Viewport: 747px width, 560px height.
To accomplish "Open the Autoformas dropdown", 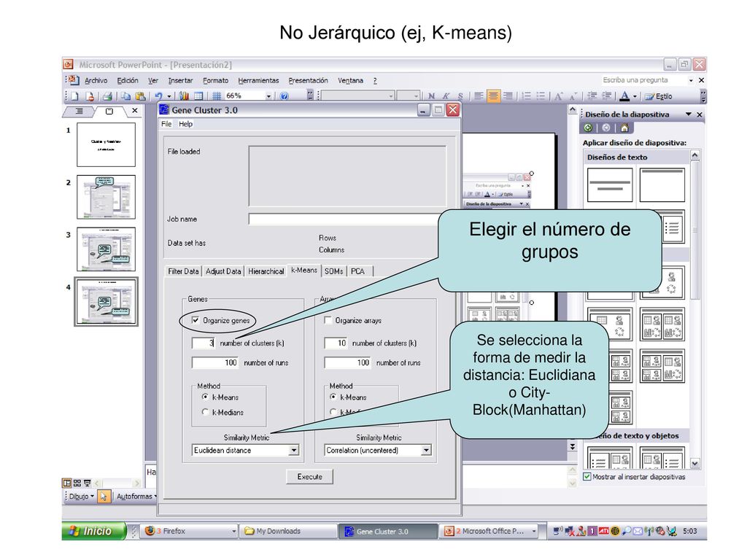I will pos(136,496).
